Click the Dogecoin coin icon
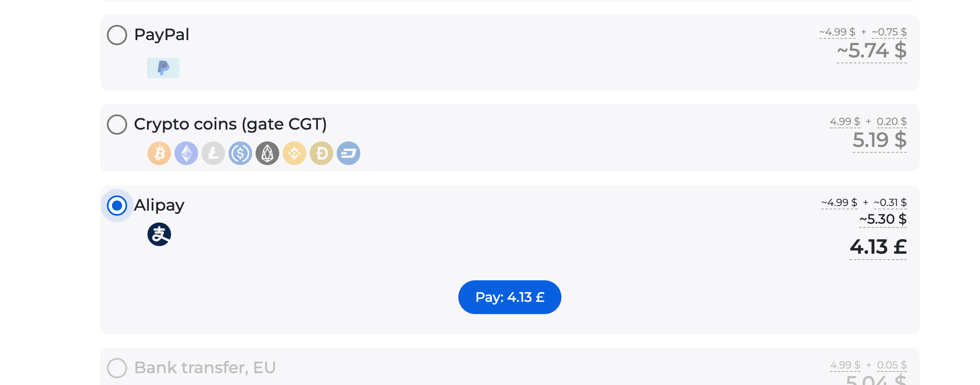The image size is (980, 385). pos(321,153)
